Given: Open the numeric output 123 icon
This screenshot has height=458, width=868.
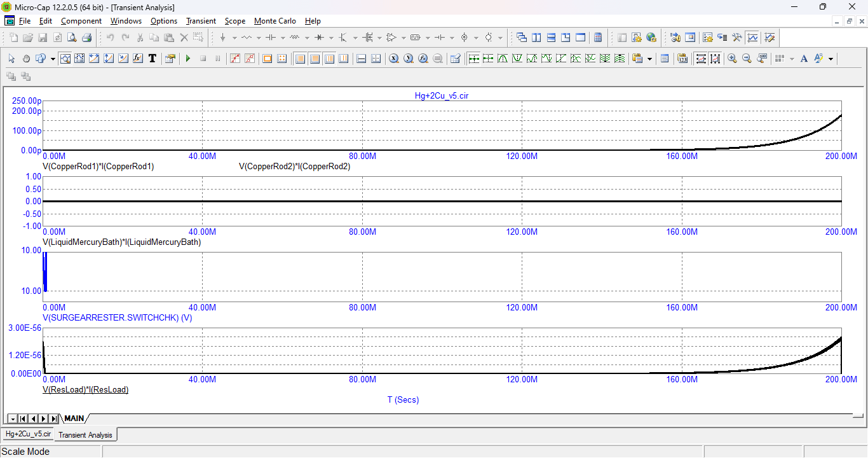Looking at the screenshot, I should [x=682, y=59].
